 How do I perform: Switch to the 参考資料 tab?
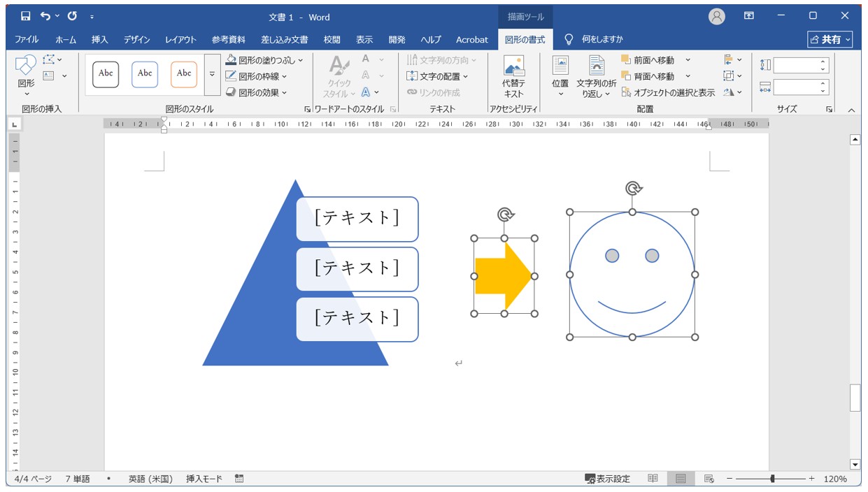(x=229, y=39)
